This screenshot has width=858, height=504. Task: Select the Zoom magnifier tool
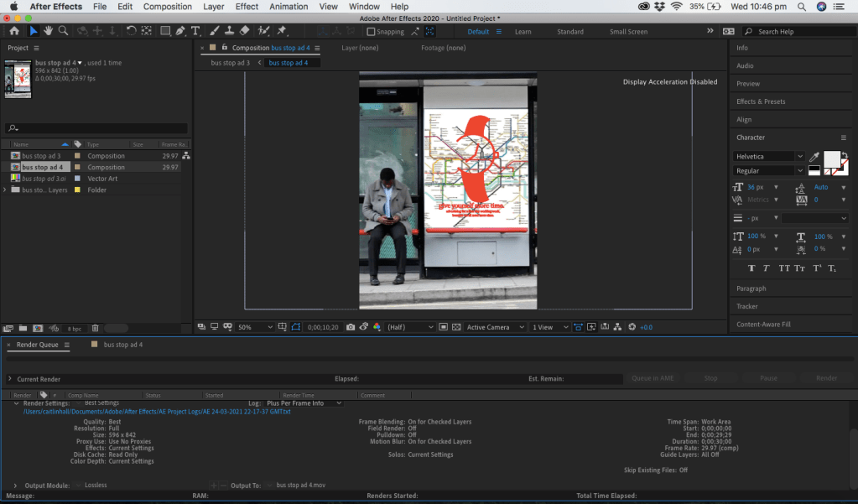click(x=62, y=31)
